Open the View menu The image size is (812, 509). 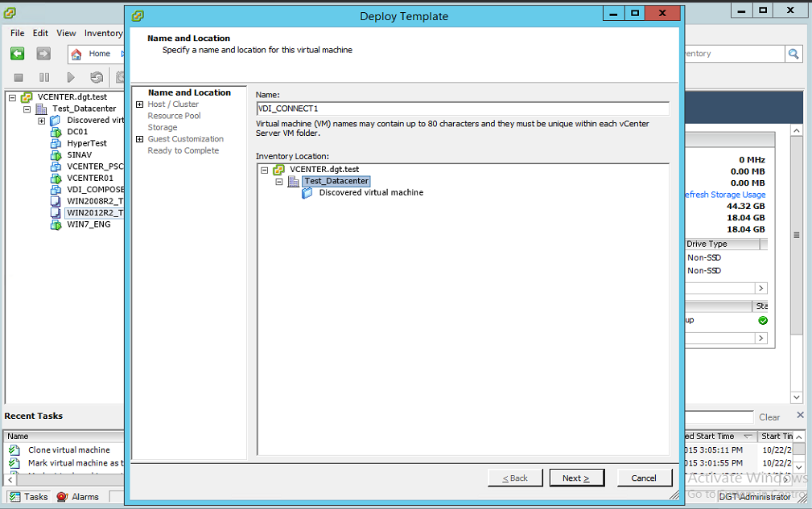click(66, 33)
